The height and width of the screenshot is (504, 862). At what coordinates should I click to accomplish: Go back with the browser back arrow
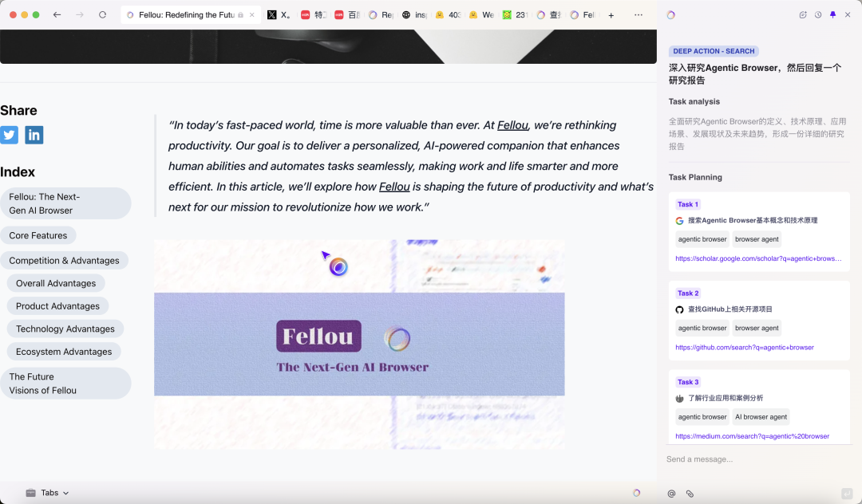(x=57, y=15)
